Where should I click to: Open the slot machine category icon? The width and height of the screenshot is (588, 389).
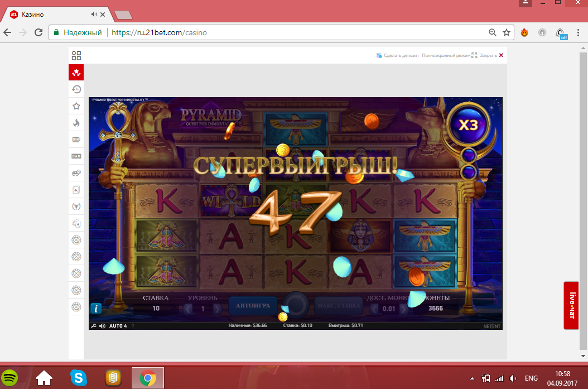click(x=76, y=140)
